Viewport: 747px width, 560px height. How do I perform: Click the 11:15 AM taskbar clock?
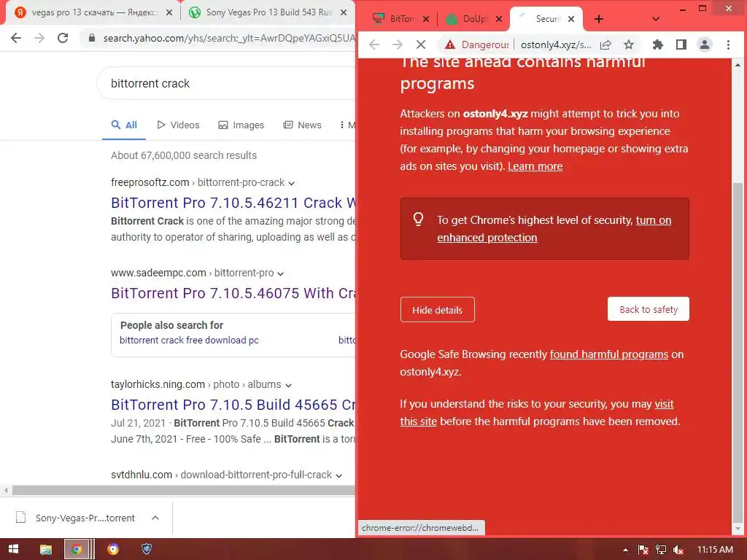715,550
